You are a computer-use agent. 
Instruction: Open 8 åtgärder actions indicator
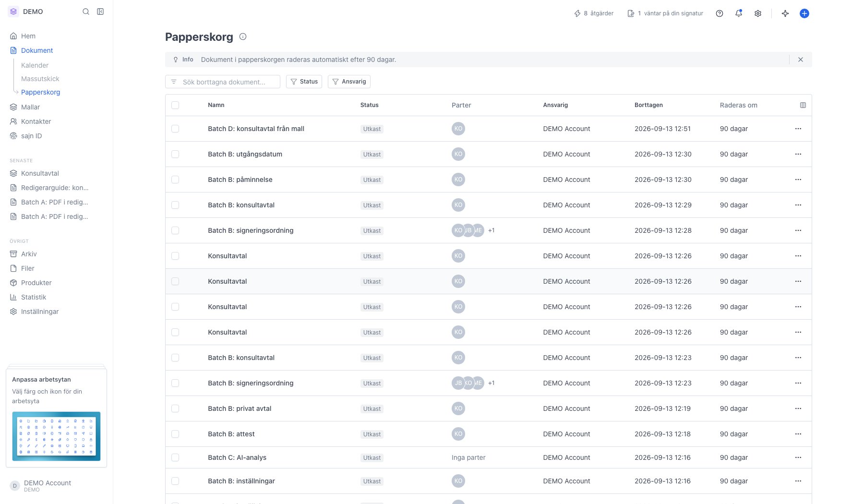(x=594, y=13)
